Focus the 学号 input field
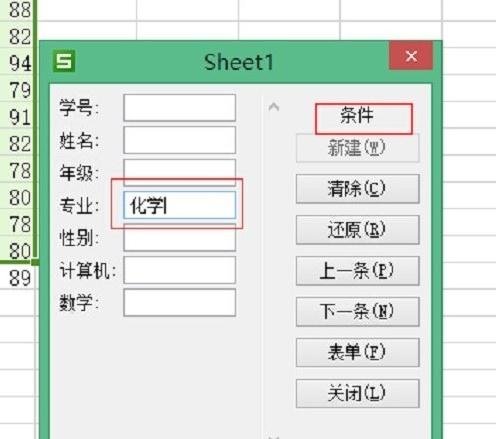 (180, 108)
